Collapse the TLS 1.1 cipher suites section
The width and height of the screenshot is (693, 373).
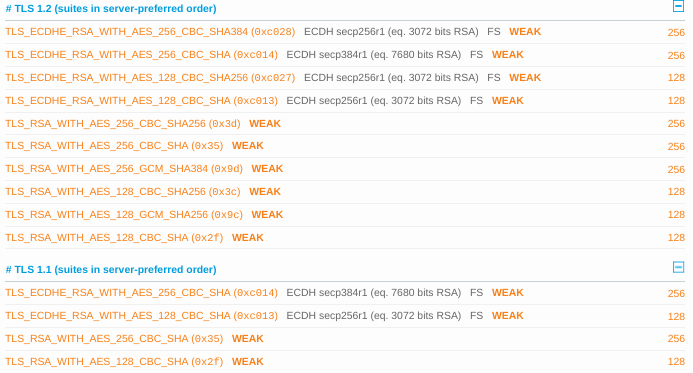point(678,267)
